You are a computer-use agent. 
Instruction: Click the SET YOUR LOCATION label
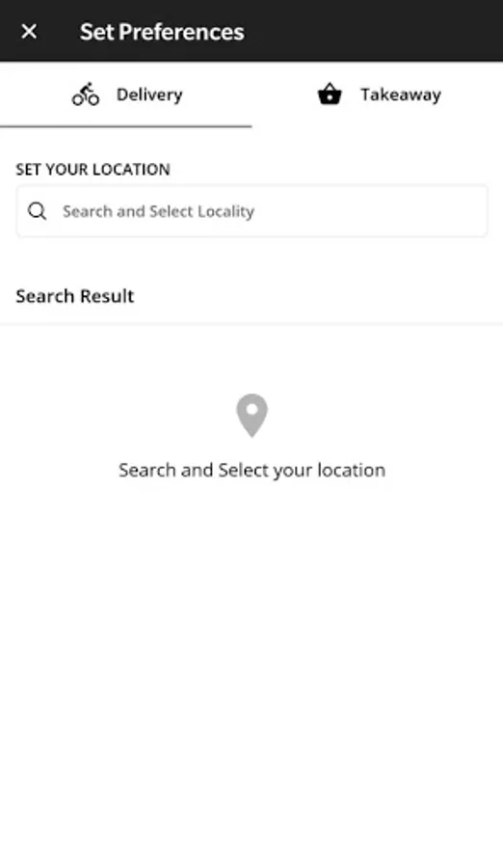(93, 170)
